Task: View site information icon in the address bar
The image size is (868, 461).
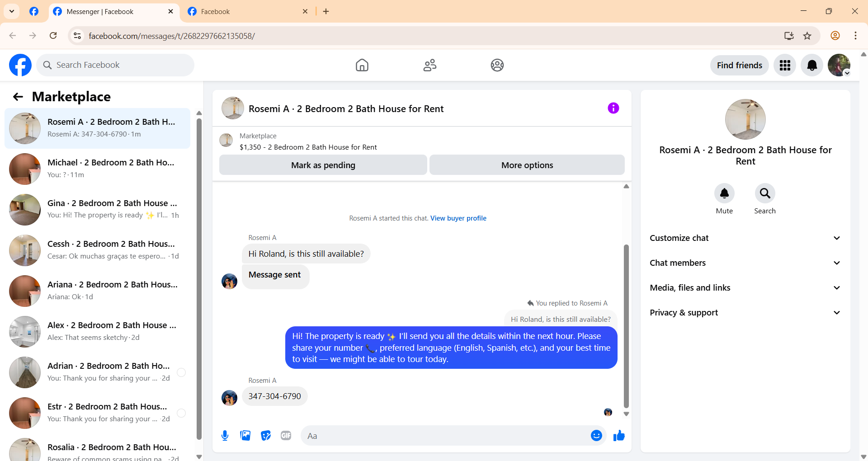Action: [x=77, y=36]
